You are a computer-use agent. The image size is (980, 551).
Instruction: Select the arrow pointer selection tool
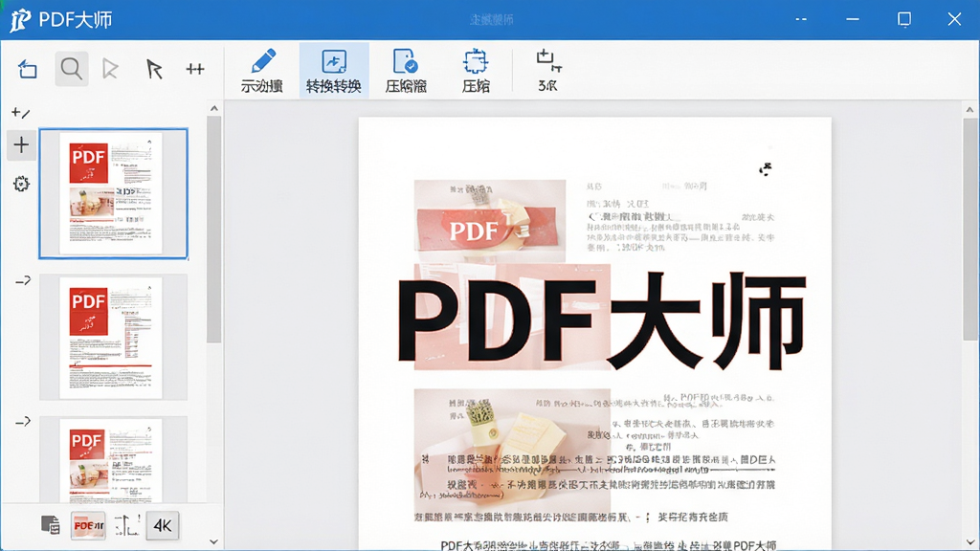pyautogui.click(x=154, y=69)
